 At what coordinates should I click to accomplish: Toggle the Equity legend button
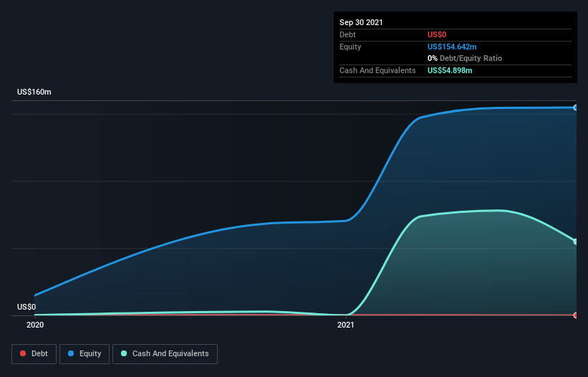[x=85, y=354]
